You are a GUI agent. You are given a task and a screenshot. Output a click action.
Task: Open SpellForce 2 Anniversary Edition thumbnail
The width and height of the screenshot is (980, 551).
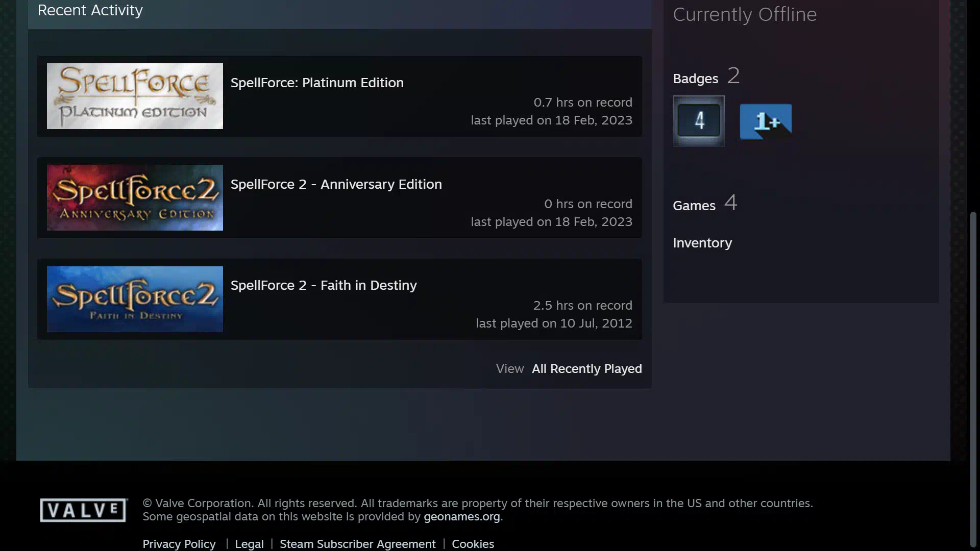(x=135, y=197)
